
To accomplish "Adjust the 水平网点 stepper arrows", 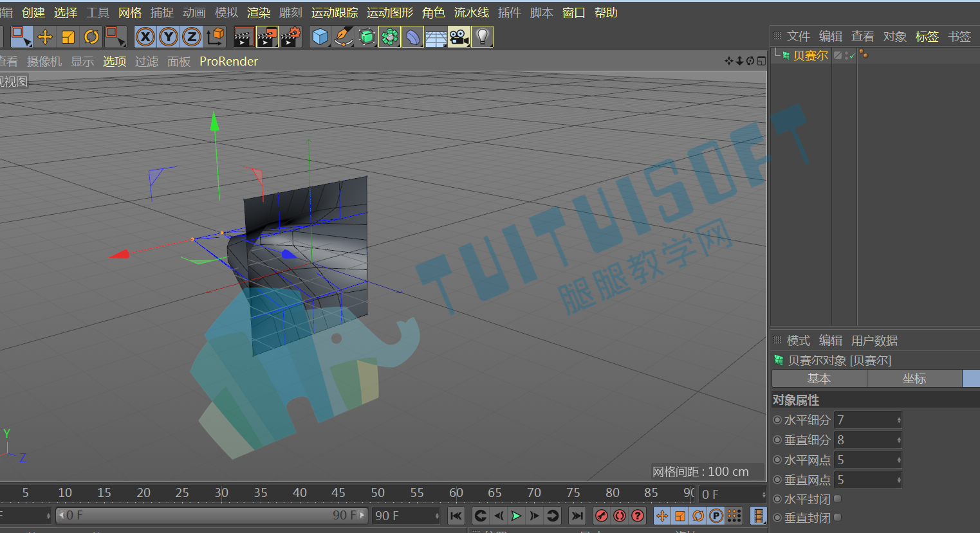I will coord(899,460).
